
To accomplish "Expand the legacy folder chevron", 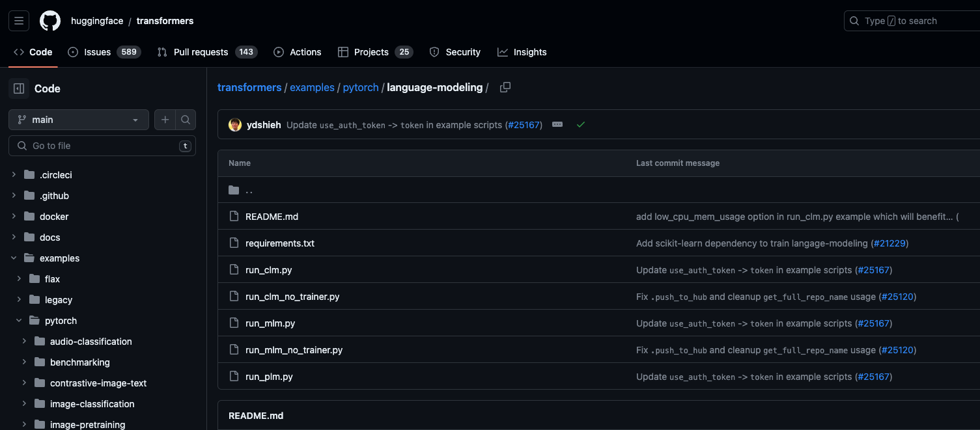I will [19, 300].
